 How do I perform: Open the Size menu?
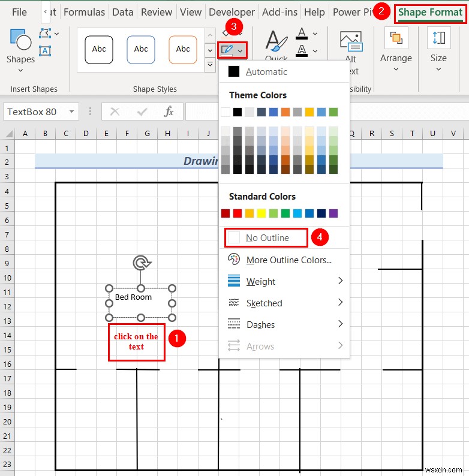pos(438,50)
